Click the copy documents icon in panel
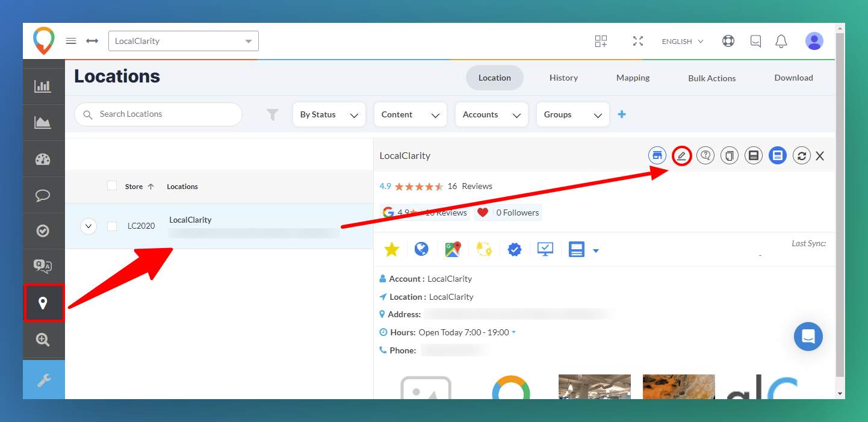This screenshot has height=422, width=868. (x=730, y=156)
